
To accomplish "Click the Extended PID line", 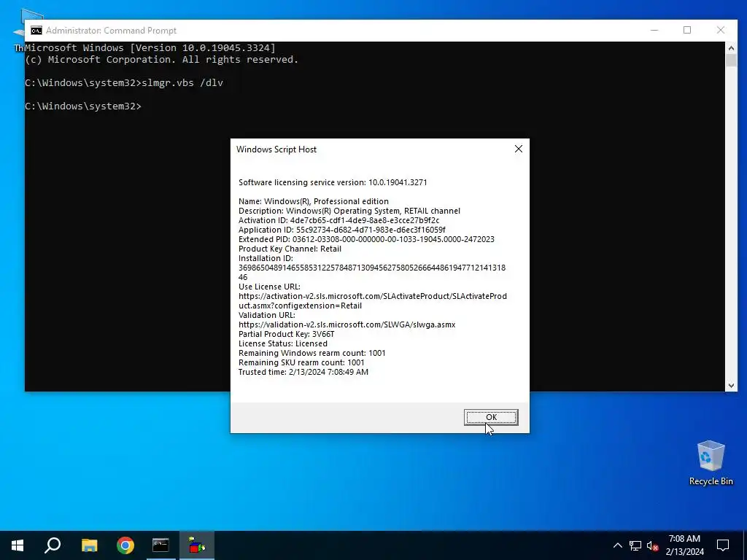I will pyautogui.click(x=366, y=239).
